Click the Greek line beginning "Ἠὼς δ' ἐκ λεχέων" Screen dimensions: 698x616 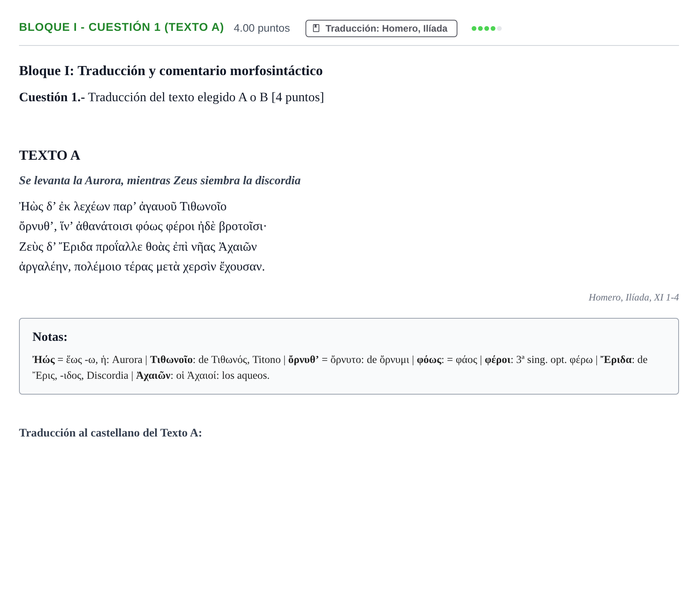[123, 206]
